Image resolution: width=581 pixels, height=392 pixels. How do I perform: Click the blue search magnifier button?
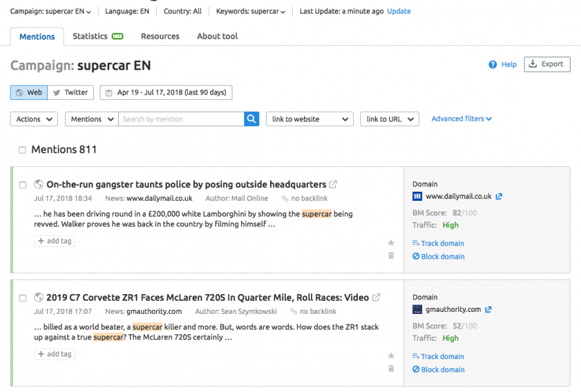tap(251, 119)
